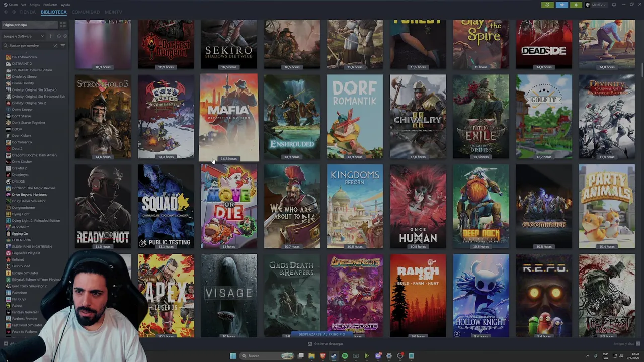Switch to the grid collections view icon

tap(63, 25)
